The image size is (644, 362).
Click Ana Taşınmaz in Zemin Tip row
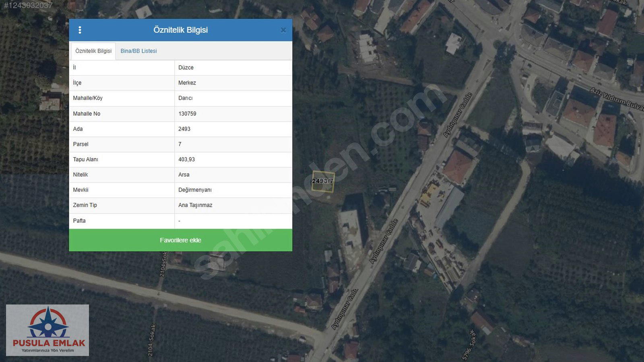tap(195, 205)
